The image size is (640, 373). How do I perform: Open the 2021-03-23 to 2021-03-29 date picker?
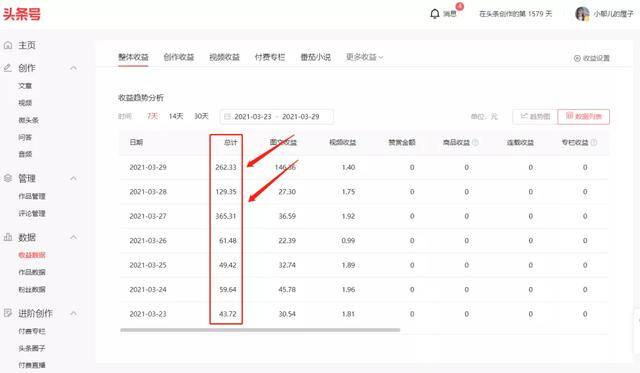coord(276,116)
